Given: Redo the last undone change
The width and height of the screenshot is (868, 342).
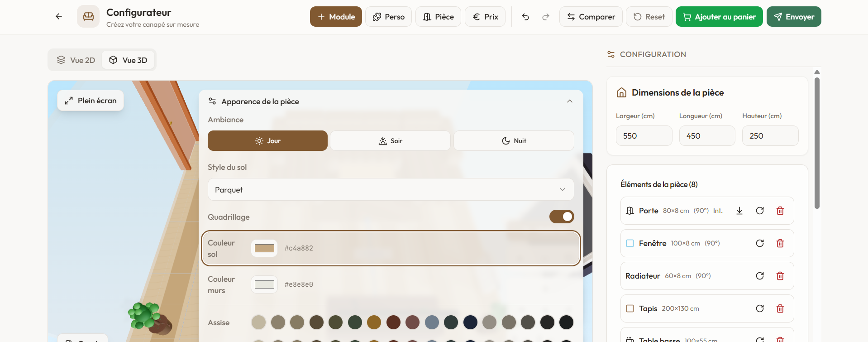Looking at the screenshot, I should pos(546,17).
